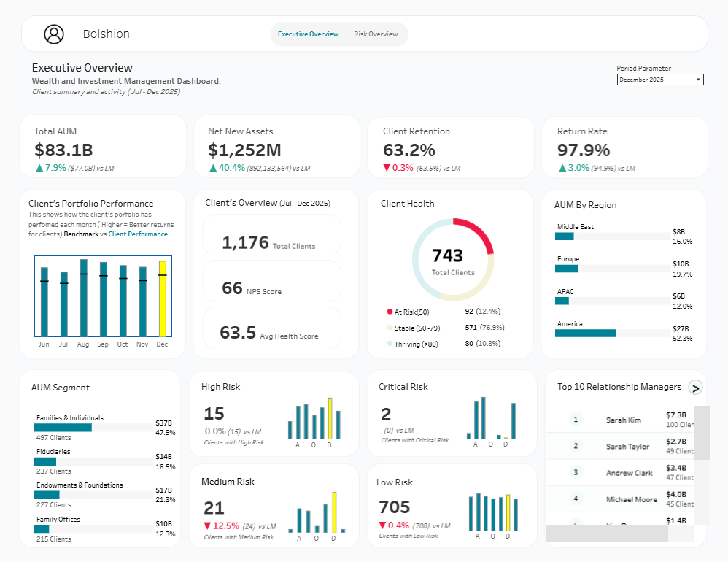Image resolution: width=728 pixels, height=562 pixels.
Task: Click the red down arrow in Medium Risk card
Action: click(207, 526)
